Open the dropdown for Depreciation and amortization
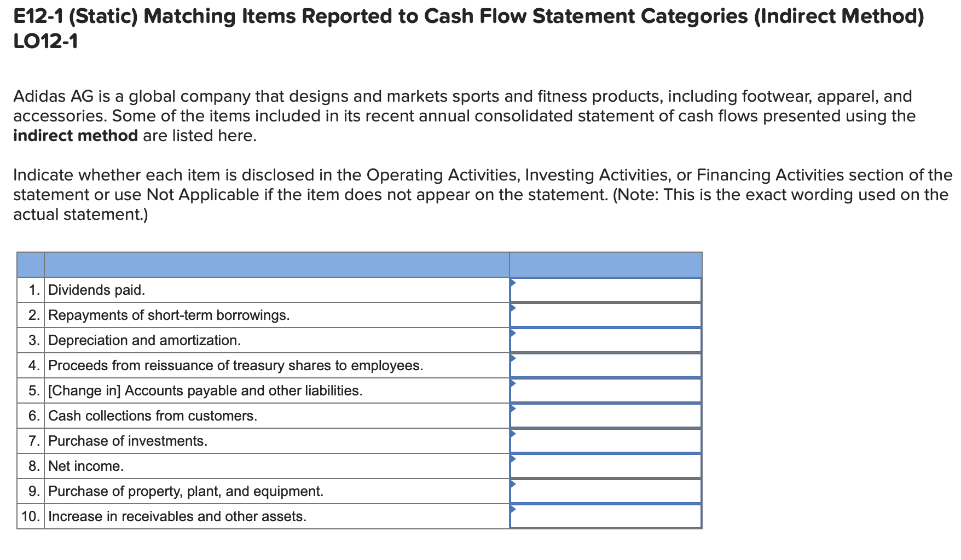Screen dimensions: 961x560 click(x=605, y=340)
